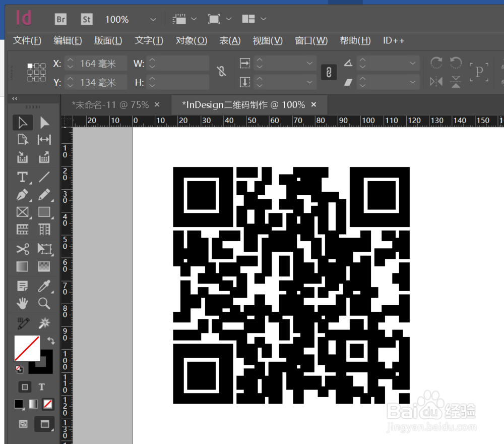
Task: Select the Content Collector tool
Action: (23, 157)
